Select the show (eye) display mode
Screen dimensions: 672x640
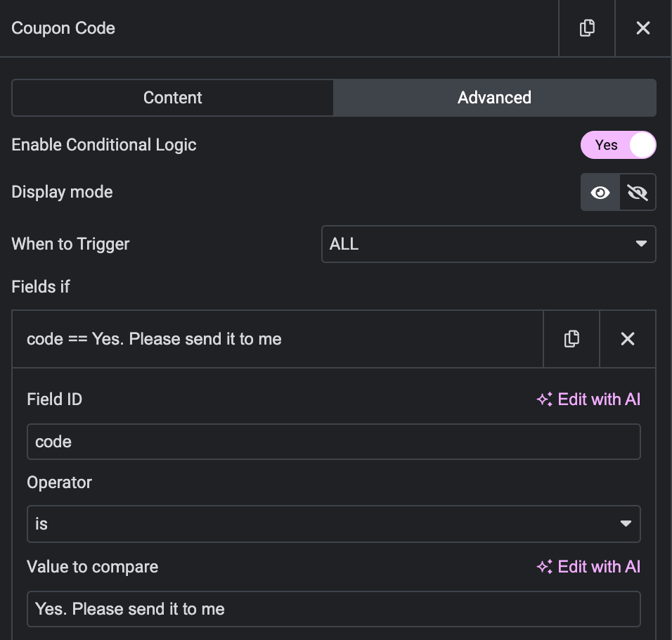pos(600,193)
